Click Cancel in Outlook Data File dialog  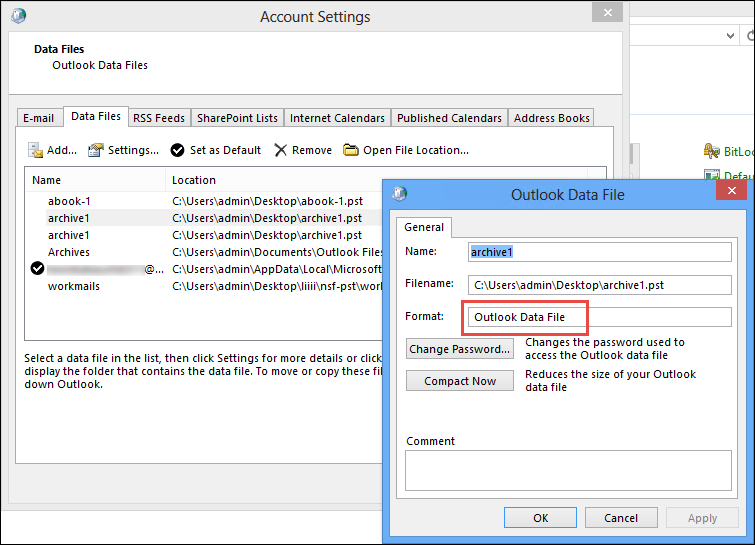pyautogui.click(x=621, y=518)
